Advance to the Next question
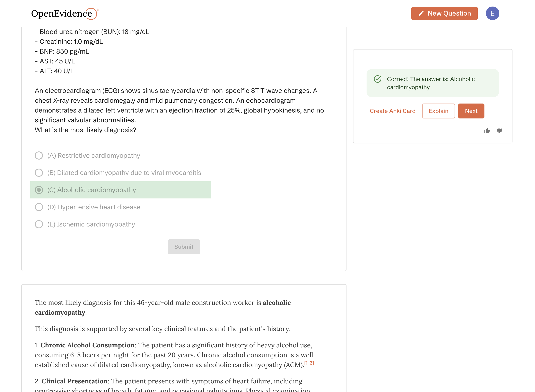 tap(471, 111)
